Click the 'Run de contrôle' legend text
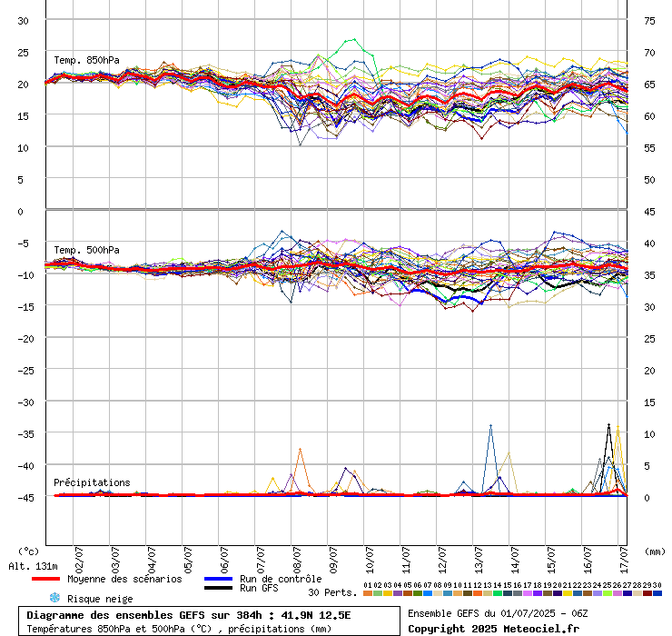The height and width of the screenshot is (636, 672). point(281,579)
